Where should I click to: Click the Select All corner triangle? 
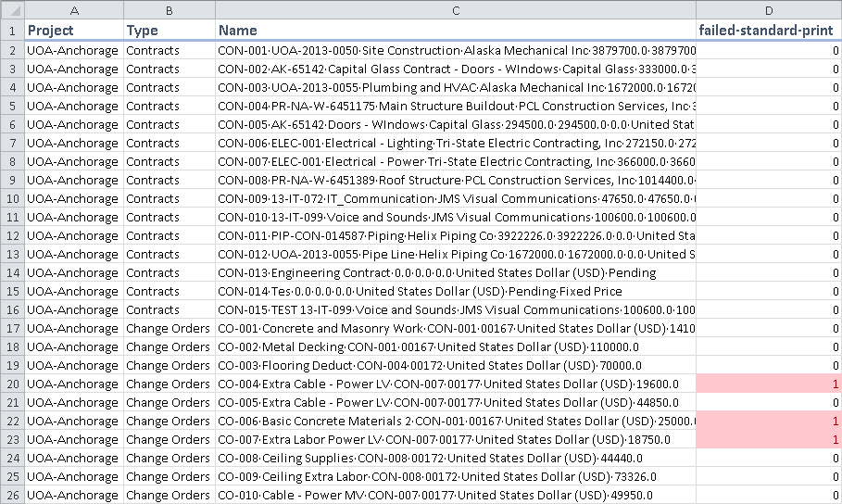click(x=12, y=10)
